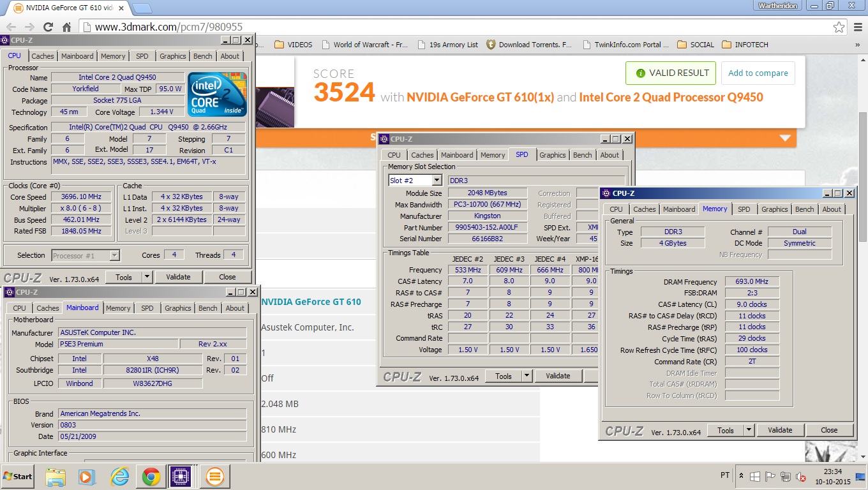Viewport: 868px width, 490px height.
Task: Reload the 3DMark page
Action: pos(48,27)
